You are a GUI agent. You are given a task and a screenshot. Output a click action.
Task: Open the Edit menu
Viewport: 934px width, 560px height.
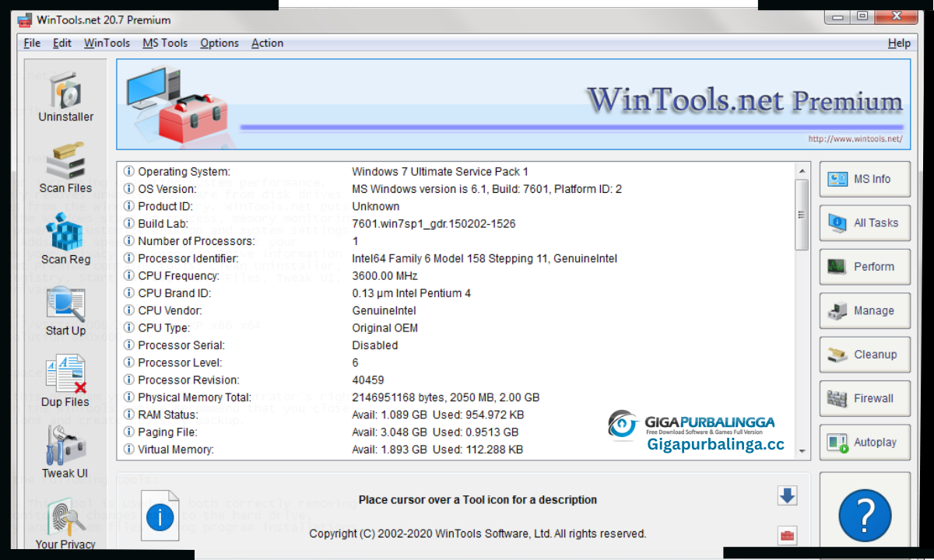click(62, 43)
